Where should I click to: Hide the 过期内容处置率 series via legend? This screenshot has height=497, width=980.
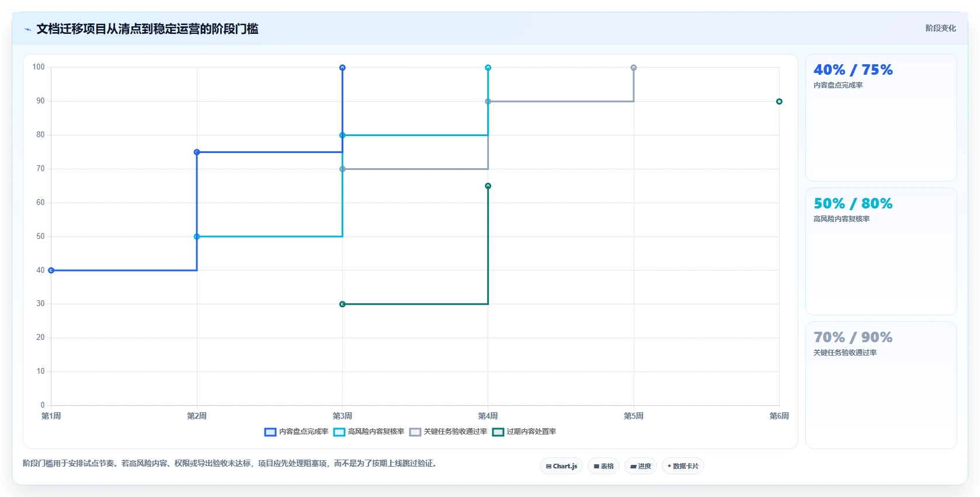click(524, 432)
